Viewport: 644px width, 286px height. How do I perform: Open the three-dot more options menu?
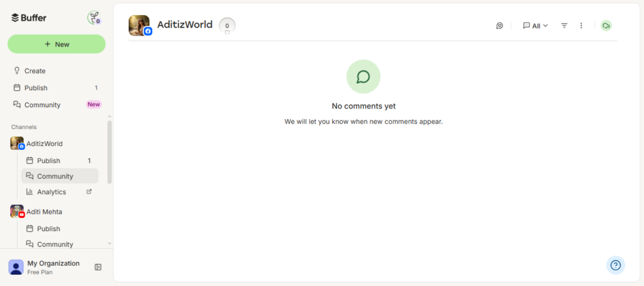[581, 26]
